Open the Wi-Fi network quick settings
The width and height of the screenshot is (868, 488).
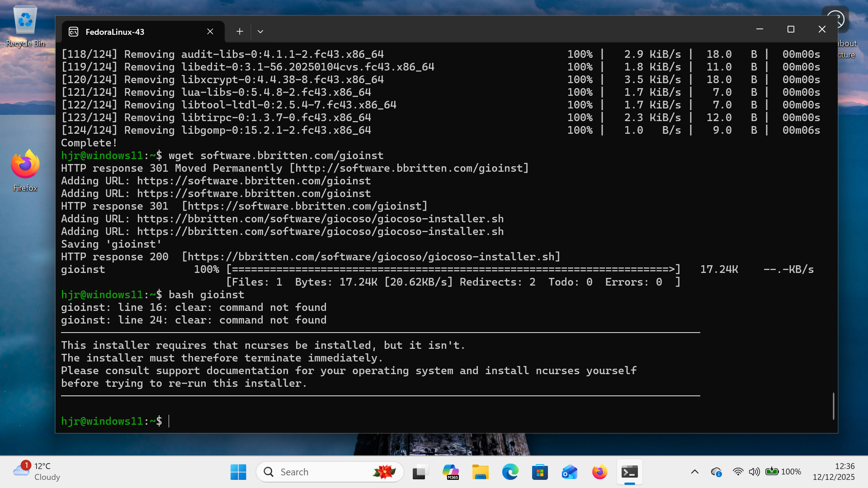tap(738, 472)
